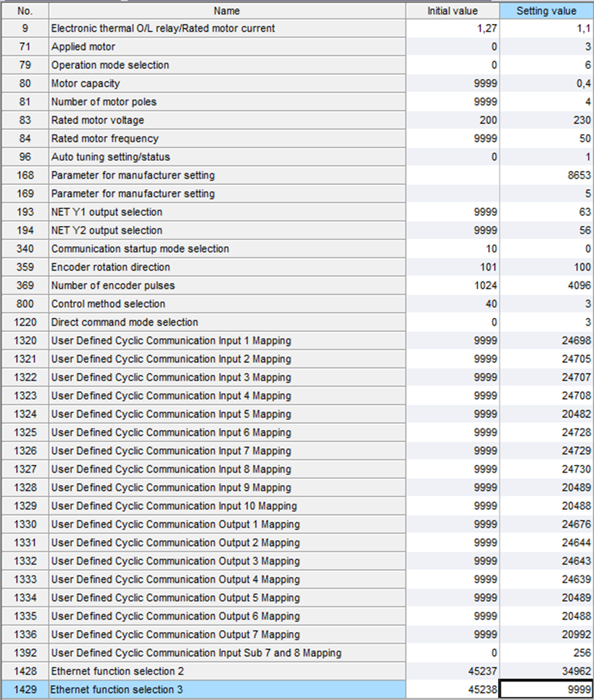594x700 pixels.
Task: Click initial value 101 for Encoder rotation direction
Action: tap(452, 267)
